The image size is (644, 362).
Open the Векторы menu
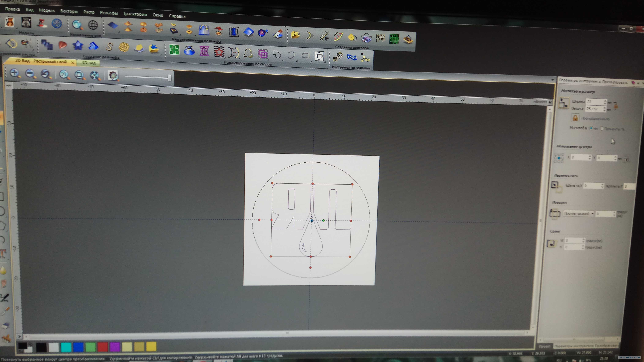[69, 11]
